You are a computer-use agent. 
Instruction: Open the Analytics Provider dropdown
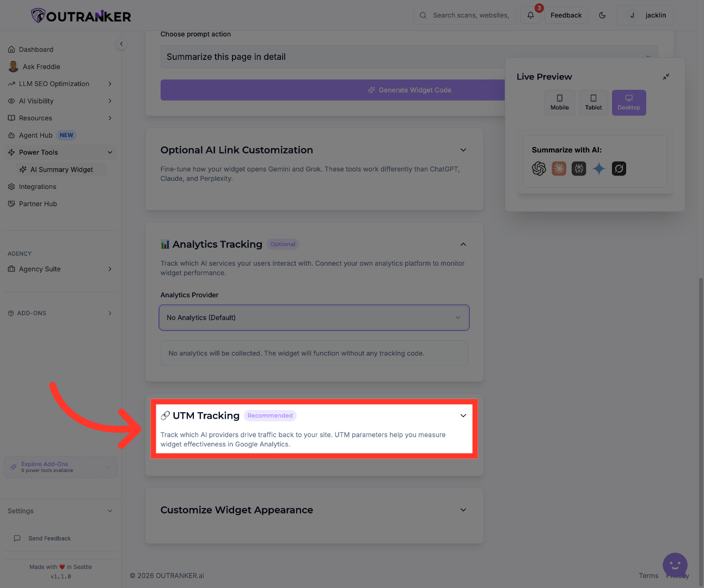pos(314,317)
